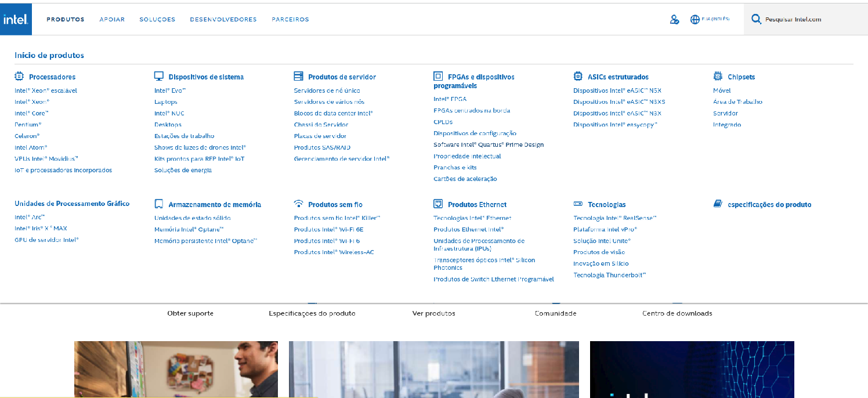Open Plataforma Intel vPro link
Screen dimensions: 868x398
[605, 229]
